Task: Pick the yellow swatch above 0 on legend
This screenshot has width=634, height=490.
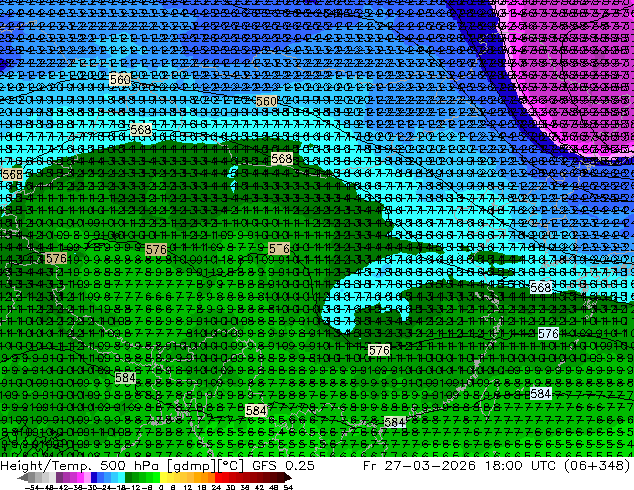Action: 163,478
